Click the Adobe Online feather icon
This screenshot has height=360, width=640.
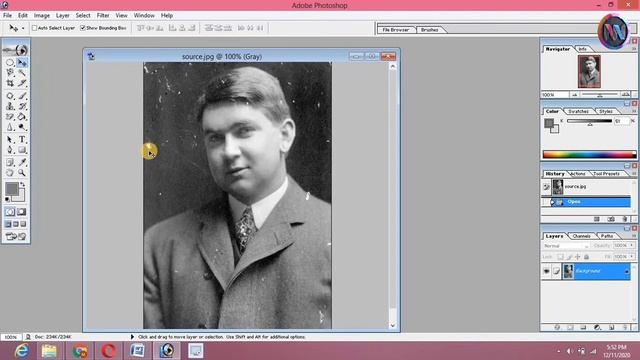(16, 50)
